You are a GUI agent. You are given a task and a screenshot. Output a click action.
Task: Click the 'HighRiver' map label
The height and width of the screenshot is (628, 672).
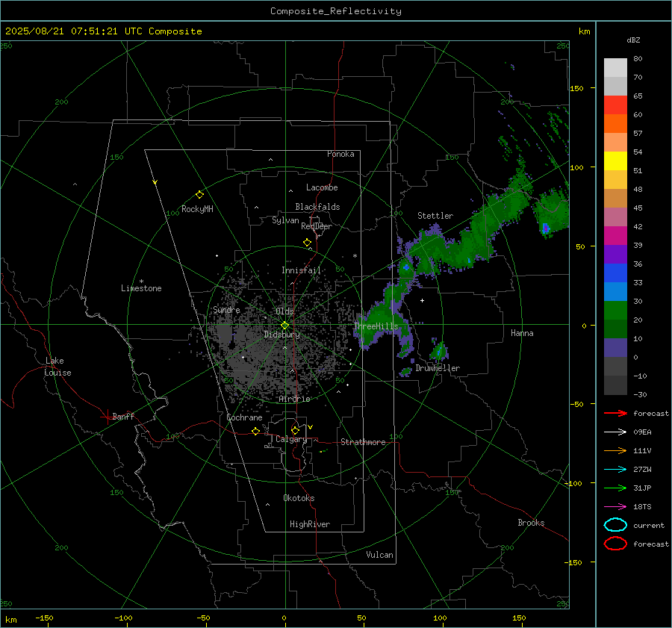[x=310, y=524]
